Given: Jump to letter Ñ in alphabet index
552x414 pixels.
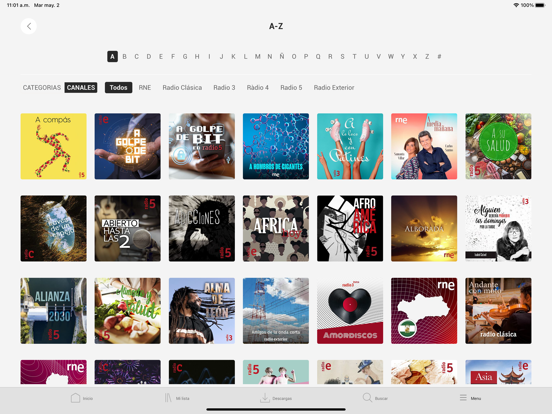Looking at the screenshot, I should 282,56.
